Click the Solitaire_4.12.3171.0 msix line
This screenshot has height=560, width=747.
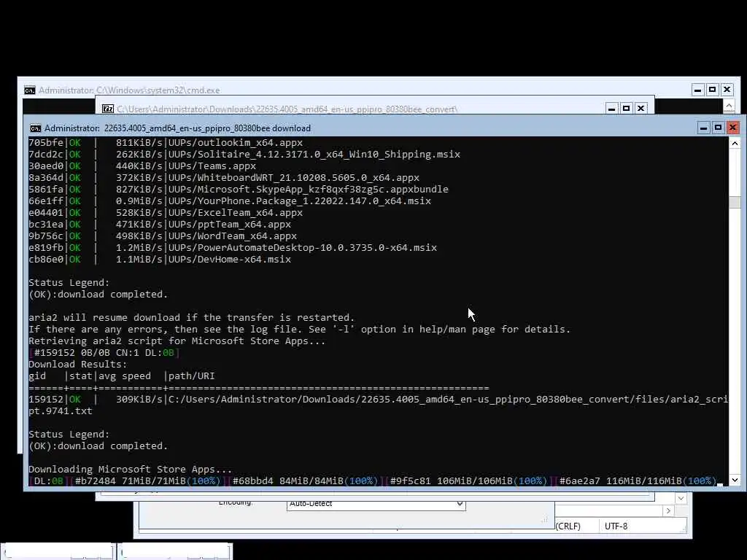244,155
